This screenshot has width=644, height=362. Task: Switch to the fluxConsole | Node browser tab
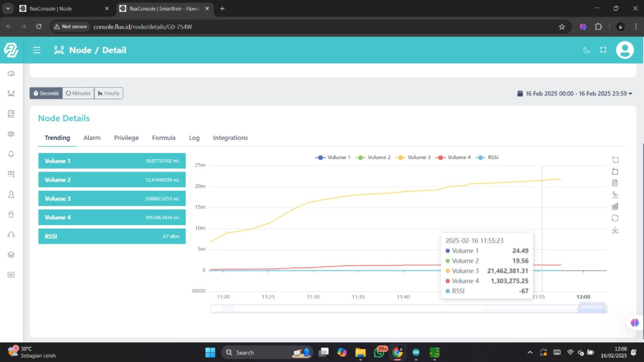click(64, 9)
